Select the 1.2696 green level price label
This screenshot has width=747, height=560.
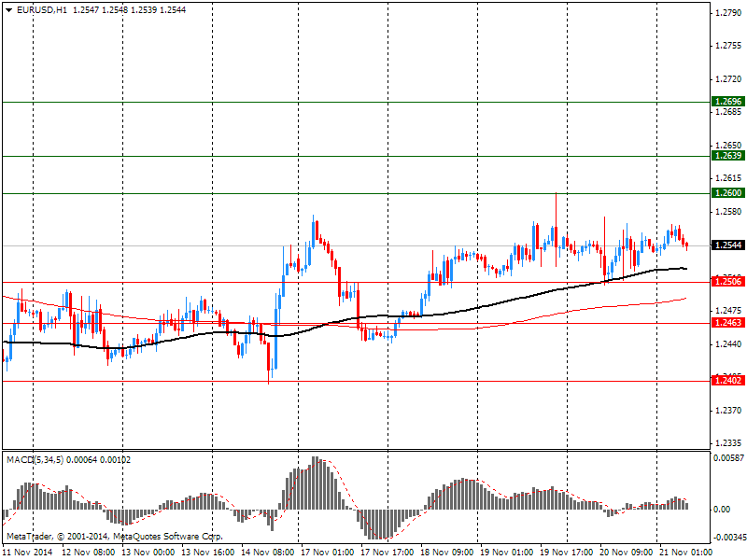tap(728, 102)
